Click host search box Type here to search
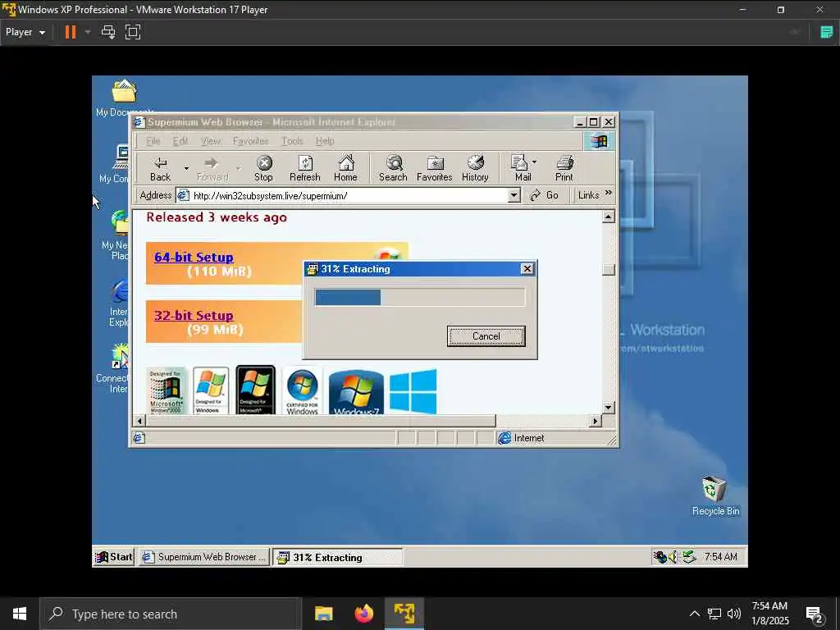The image size is (840, 630). pos(171,614)
